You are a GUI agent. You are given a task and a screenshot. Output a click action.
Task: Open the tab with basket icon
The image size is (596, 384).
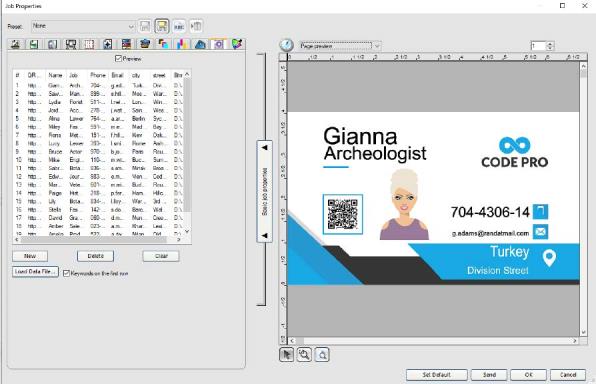click(144, 44)
